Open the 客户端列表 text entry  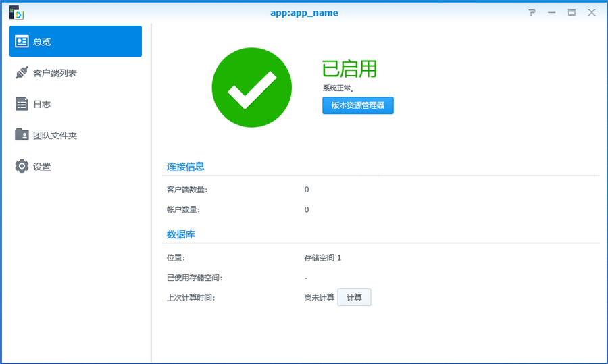(x=55, y=73)
